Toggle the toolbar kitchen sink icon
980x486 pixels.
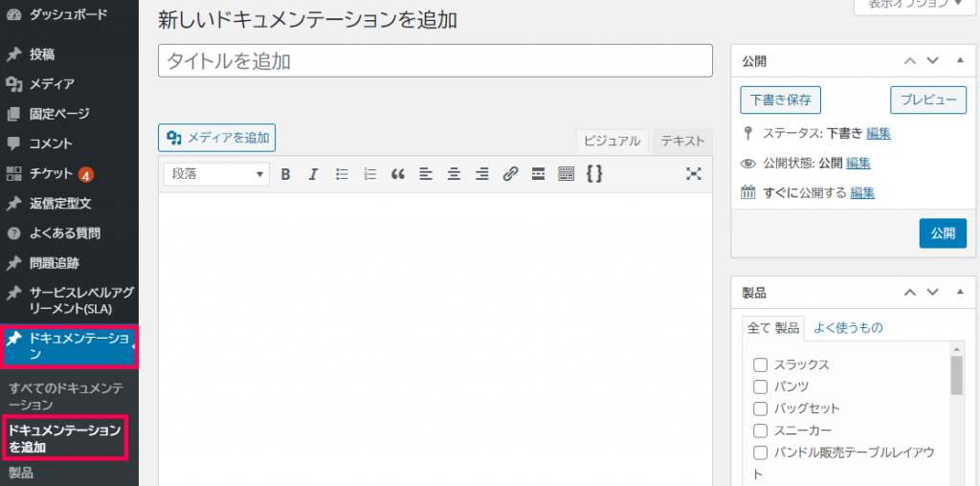(567, 174)
